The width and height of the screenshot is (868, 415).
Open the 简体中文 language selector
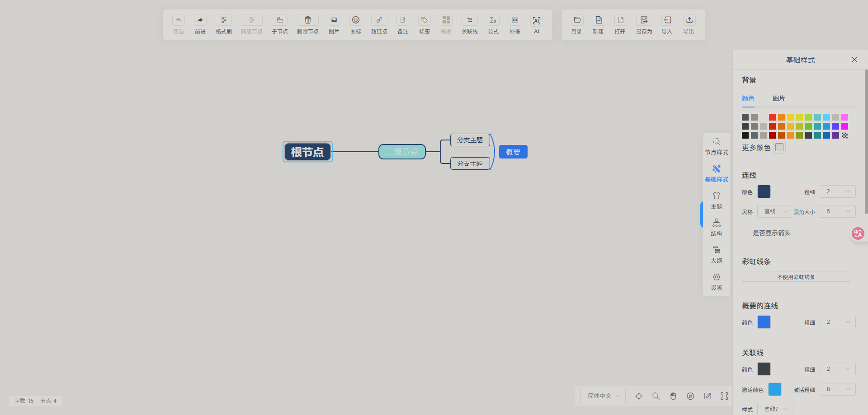coord(602,396)
